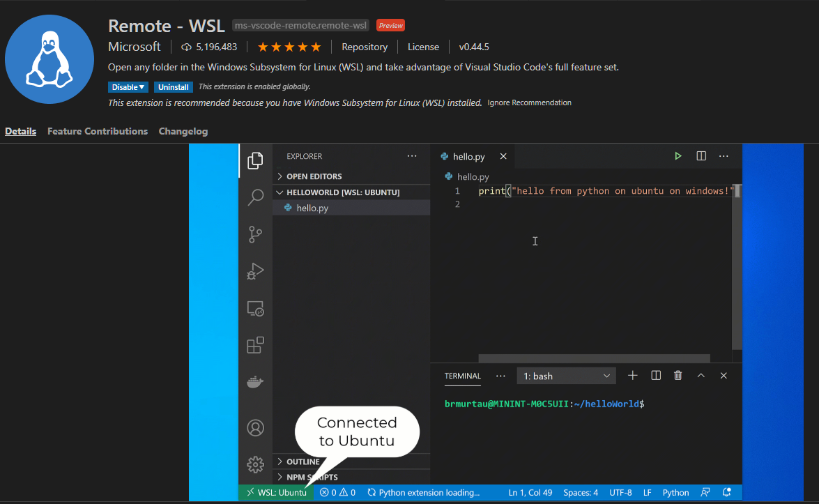Open the Remote Explorer icon

[x=255, y=308]
